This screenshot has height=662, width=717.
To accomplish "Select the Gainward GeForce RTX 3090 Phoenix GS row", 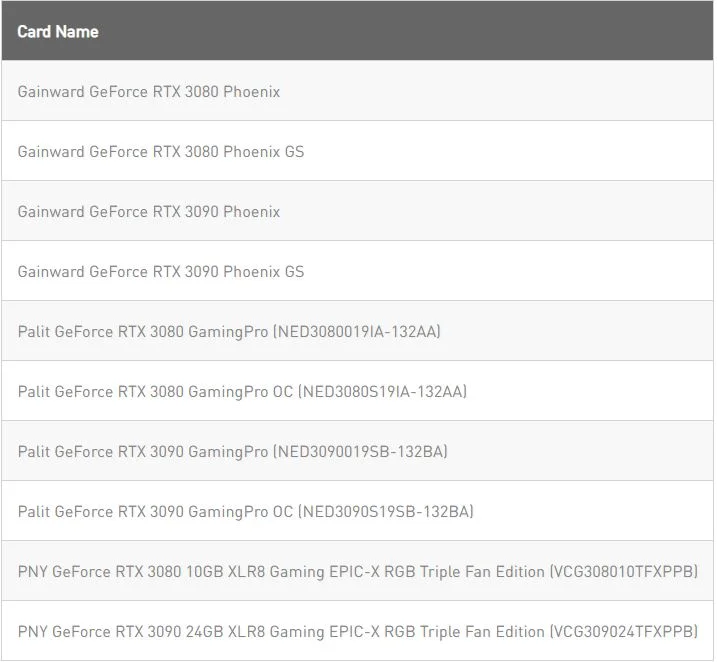I will 357,271.
